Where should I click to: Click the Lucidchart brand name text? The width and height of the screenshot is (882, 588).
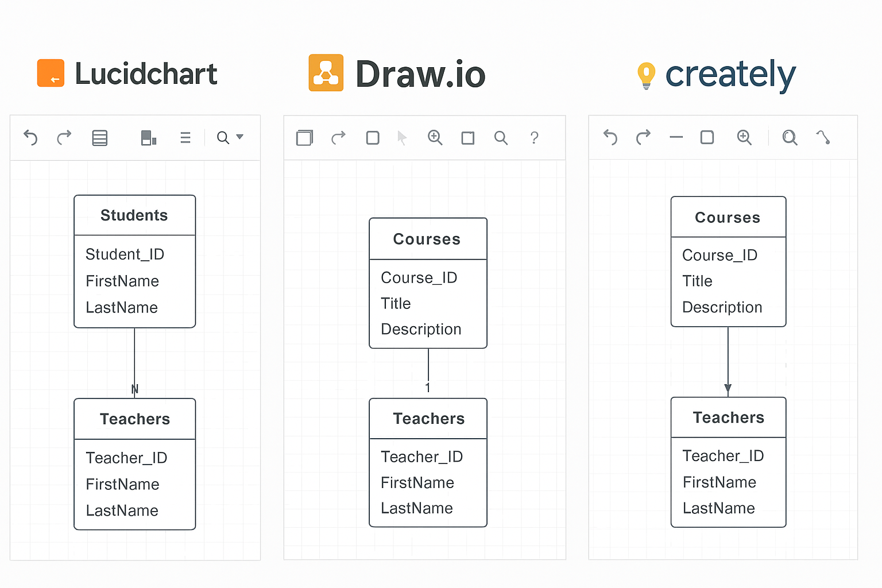[x=146, y=74]
